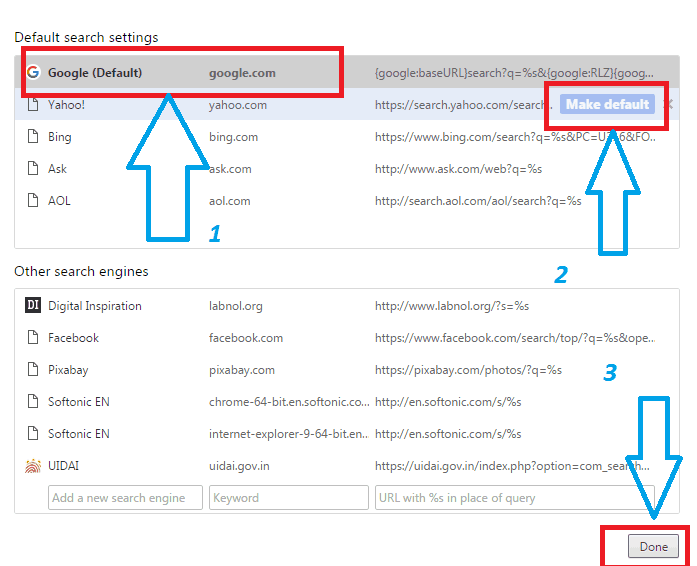
Task: Click the page icon beside Facebook
Action: pos(33,337)
